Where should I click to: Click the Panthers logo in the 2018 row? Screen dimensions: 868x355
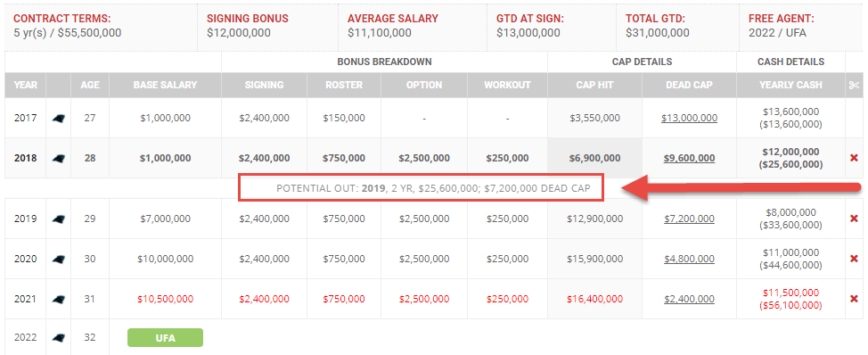pos(58,159)
